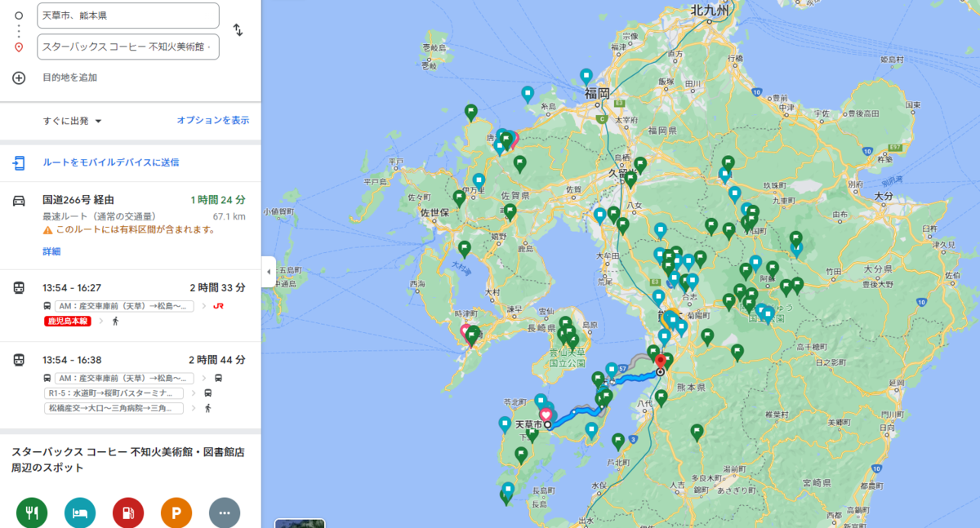Screen dimensions: 980x528
Task: Click the teal marker near 福岡
Action: 586,76
